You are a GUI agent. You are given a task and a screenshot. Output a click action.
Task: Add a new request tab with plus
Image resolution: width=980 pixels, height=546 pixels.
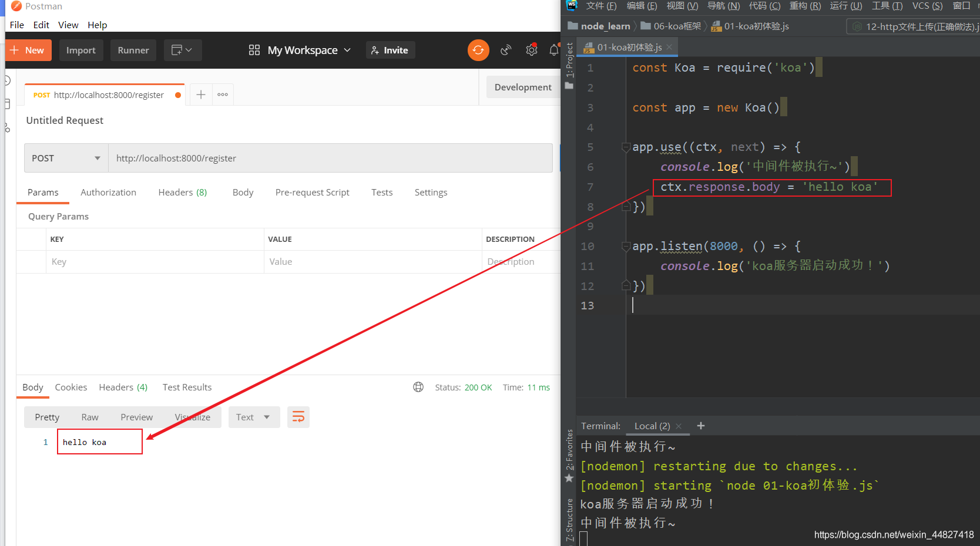click(x=201, y=95)
